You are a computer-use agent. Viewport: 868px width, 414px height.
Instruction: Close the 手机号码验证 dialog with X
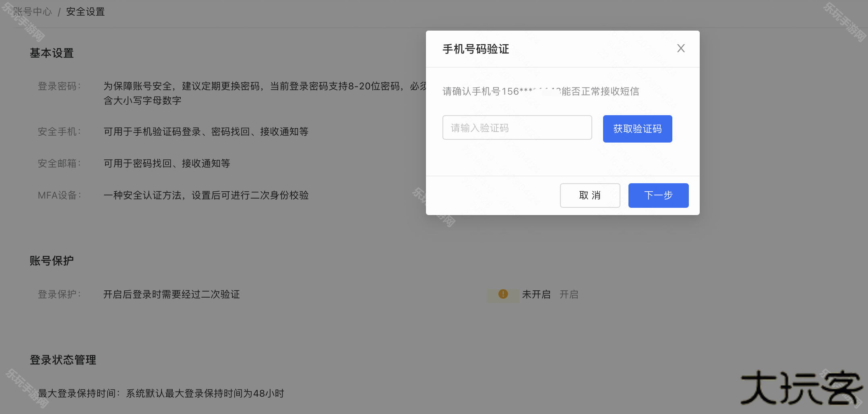[x=681, y=48]
